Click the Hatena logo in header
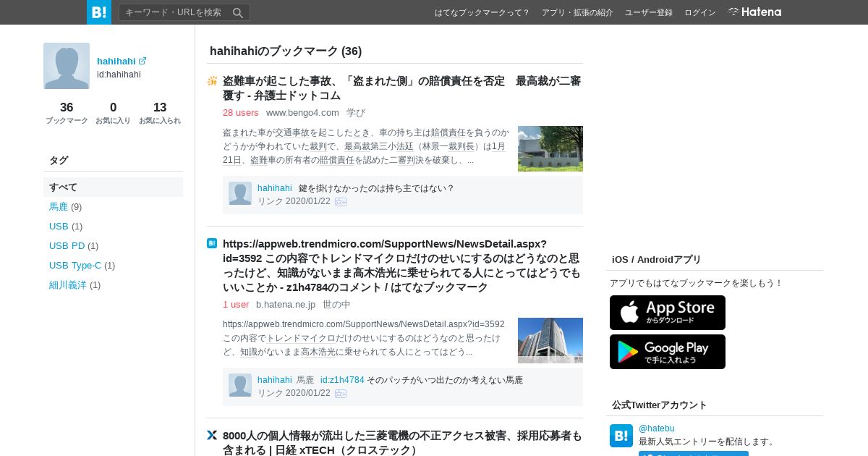Screen dimensions: 868x456 pyautogui.click(x=754, y=12)
